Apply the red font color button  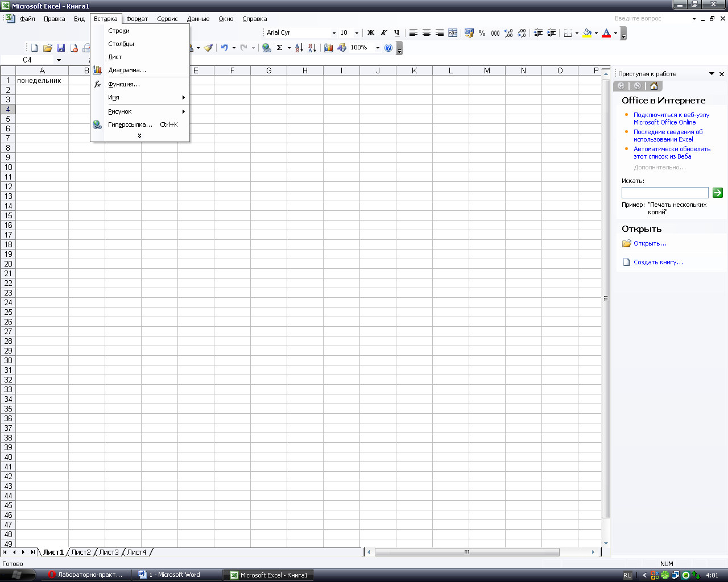point(606,33)
